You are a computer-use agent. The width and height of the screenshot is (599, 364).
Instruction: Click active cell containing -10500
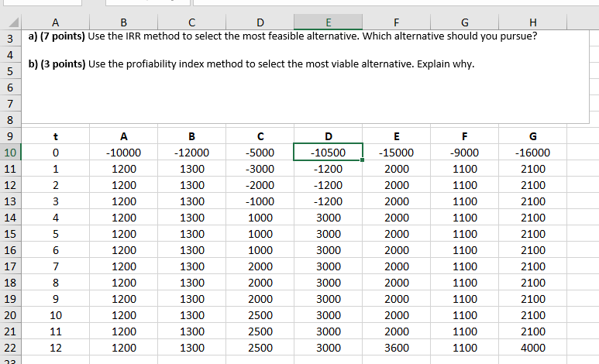(x=328, y=153)
